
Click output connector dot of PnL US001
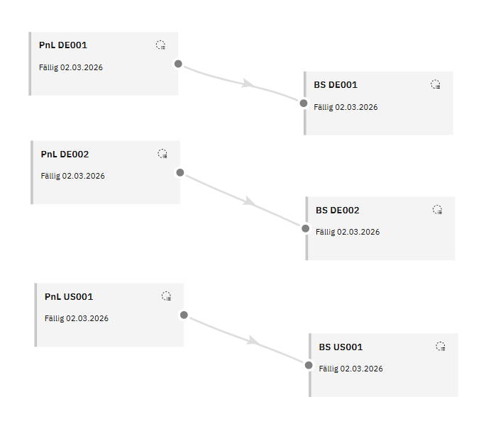(x=183, y=315)
